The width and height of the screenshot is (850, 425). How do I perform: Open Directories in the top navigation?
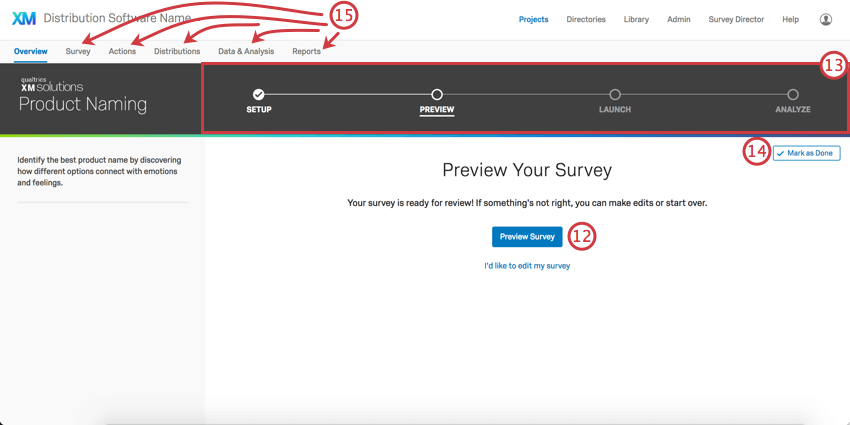point(586,20)
